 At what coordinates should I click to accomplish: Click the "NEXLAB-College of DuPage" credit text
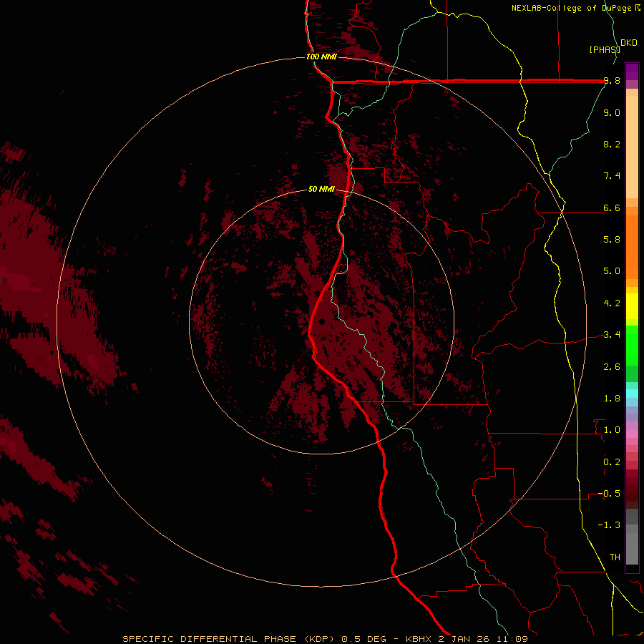571,8
